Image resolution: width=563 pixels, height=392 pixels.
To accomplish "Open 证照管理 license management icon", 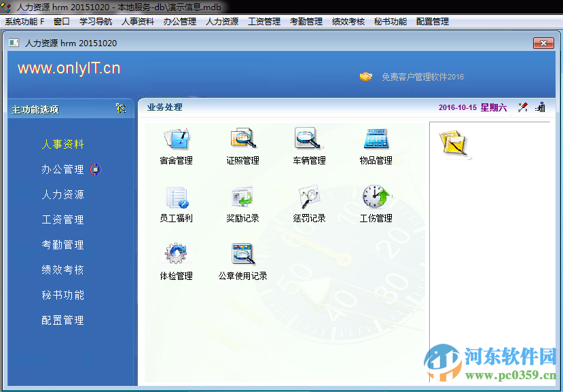I will coord(242,139).
